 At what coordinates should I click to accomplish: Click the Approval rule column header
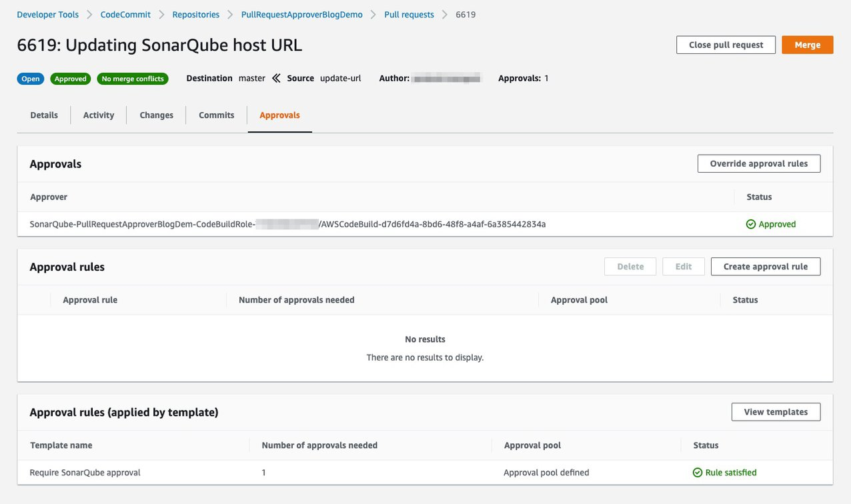(90, 300)
